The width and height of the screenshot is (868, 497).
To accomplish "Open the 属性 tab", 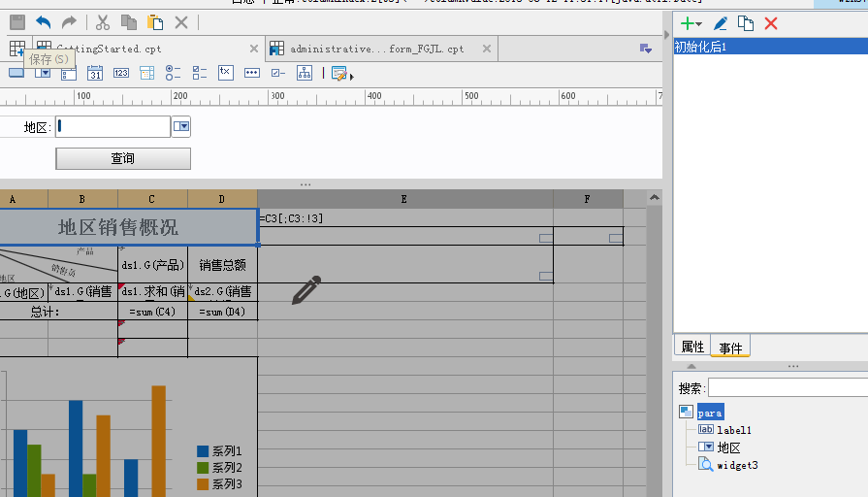I will point(692,347).
